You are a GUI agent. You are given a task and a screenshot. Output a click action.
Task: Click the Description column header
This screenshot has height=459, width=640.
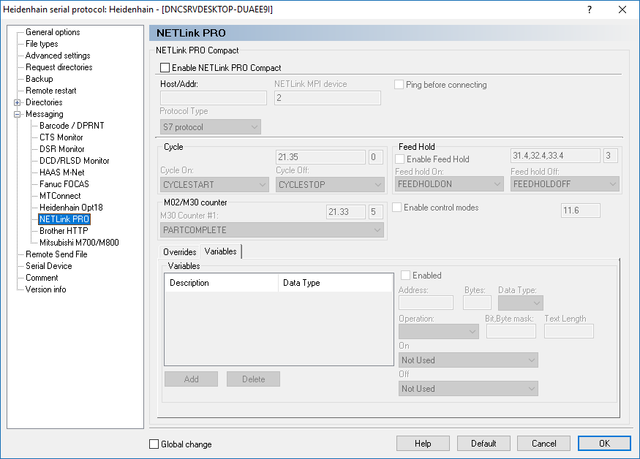[222, 283]
